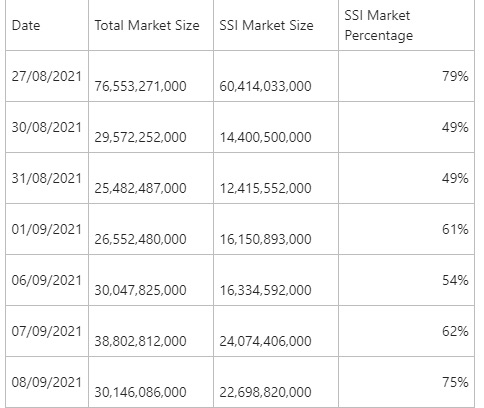The image size is (484, 408).
Task: Select the date cell 07/09/2021
Action: [47, 331]
